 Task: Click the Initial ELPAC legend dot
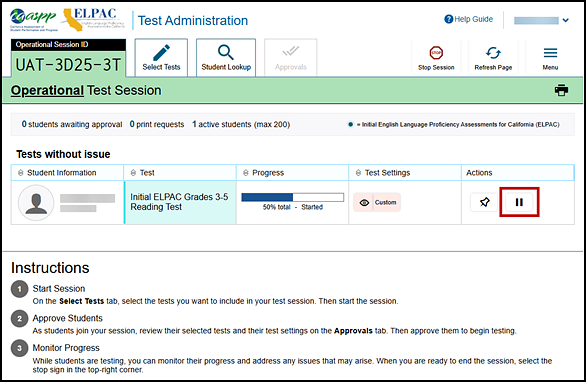pos(350,124)
